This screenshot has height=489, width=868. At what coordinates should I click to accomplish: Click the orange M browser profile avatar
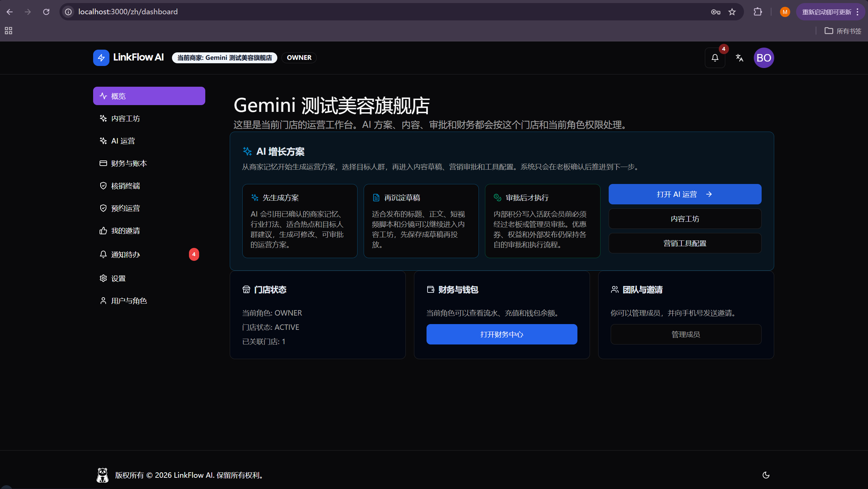[x=785, y=12]
